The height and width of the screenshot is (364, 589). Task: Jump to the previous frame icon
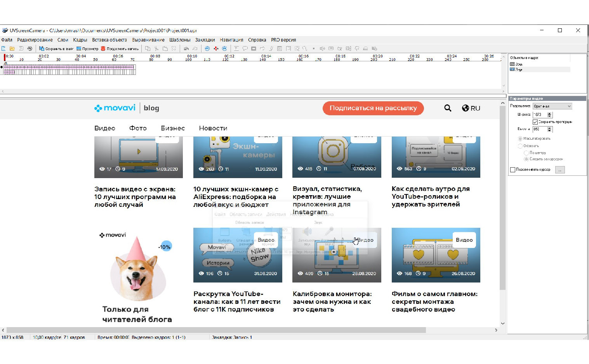207,49
